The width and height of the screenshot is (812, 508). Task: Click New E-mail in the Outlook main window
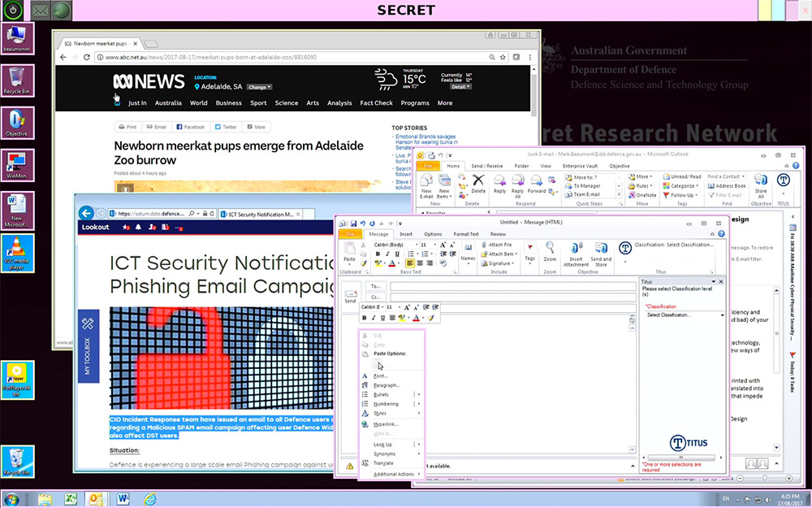pyautogui.click(x=426, y=187)
